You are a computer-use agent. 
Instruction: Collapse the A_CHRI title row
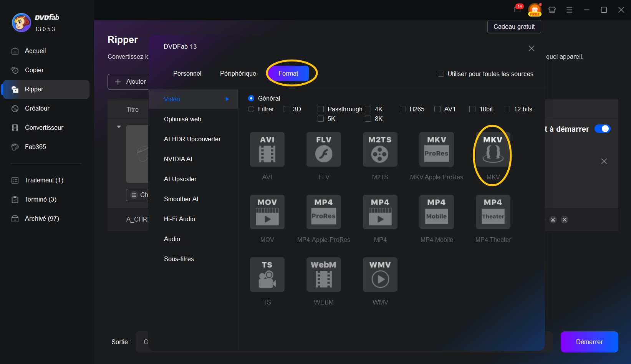[119, 126]
